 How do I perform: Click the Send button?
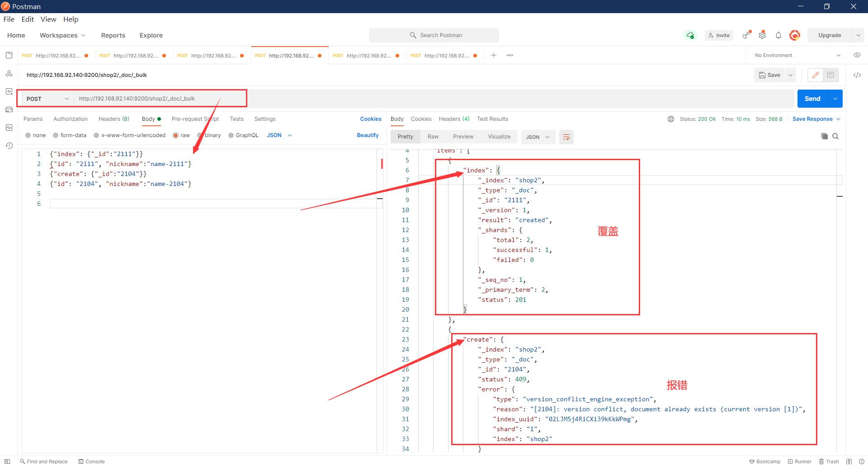point(812,99)
